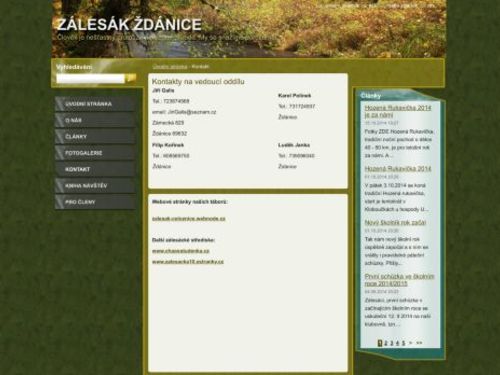
Task: Click the name Filip Kořínek
Action: (168, 145)
